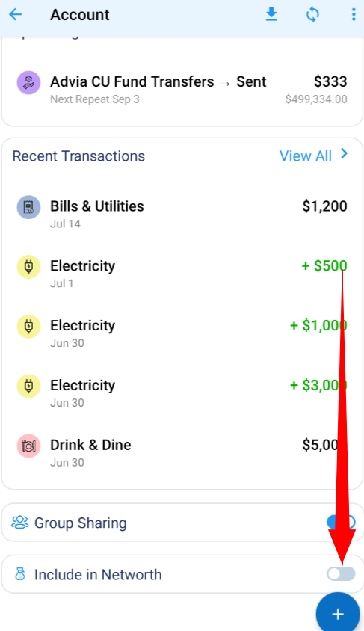364x631 pixels.
Task: Tap the Include in Networth money bag icon
Action: coord(19,574)
